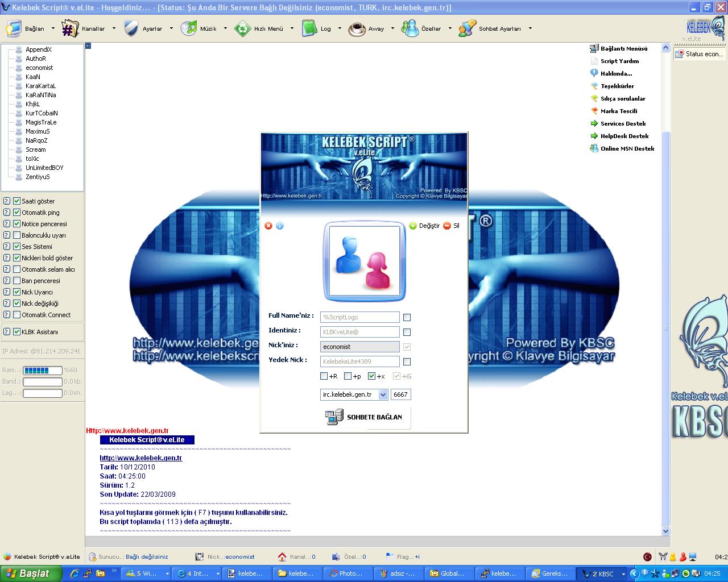Switch to the Status econ... window tab
The height and width of the screenshot is (582, 728).
[x=700, y=54]
